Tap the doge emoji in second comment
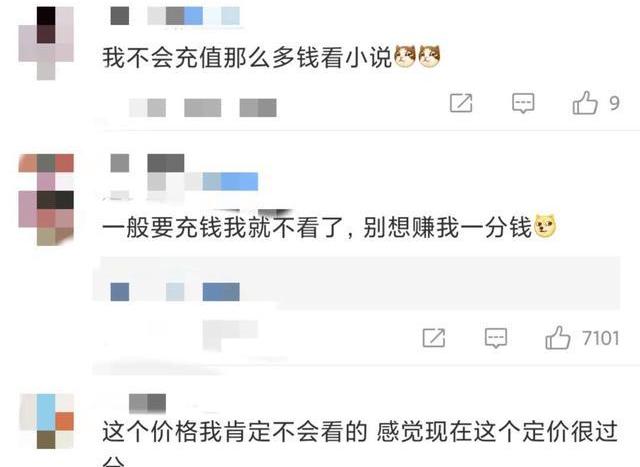640x467 pixels. [545, 226]
